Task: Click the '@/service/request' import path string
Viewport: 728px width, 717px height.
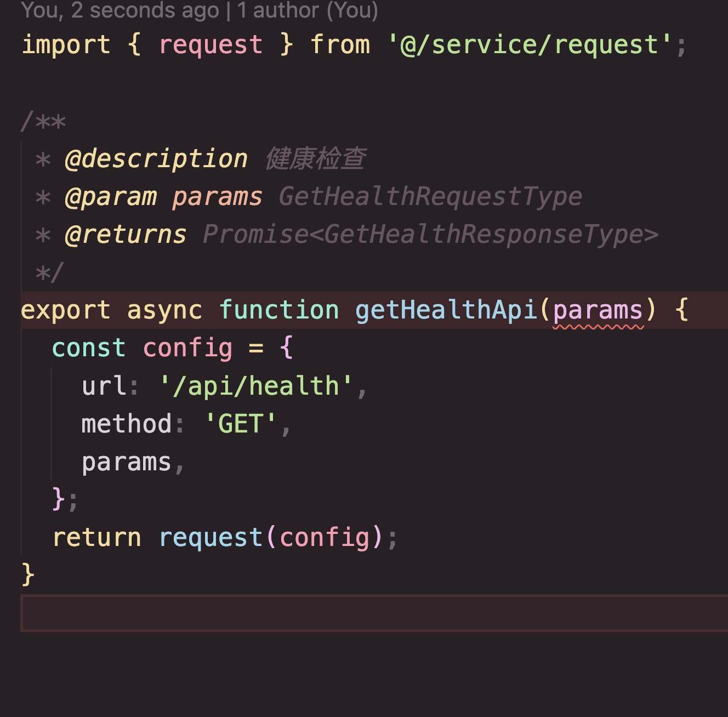Action: pyautogui.click(x=530, y=45)
